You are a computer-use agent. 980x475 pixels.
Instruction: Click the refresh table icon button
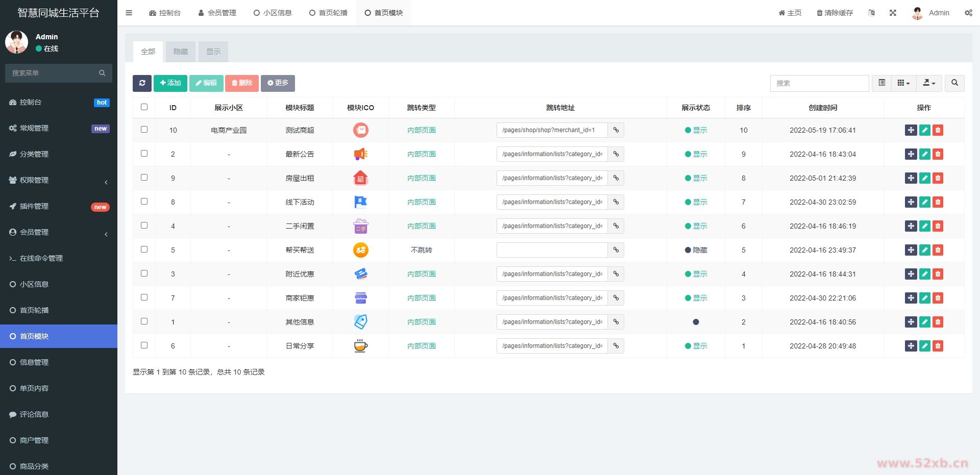142,83
